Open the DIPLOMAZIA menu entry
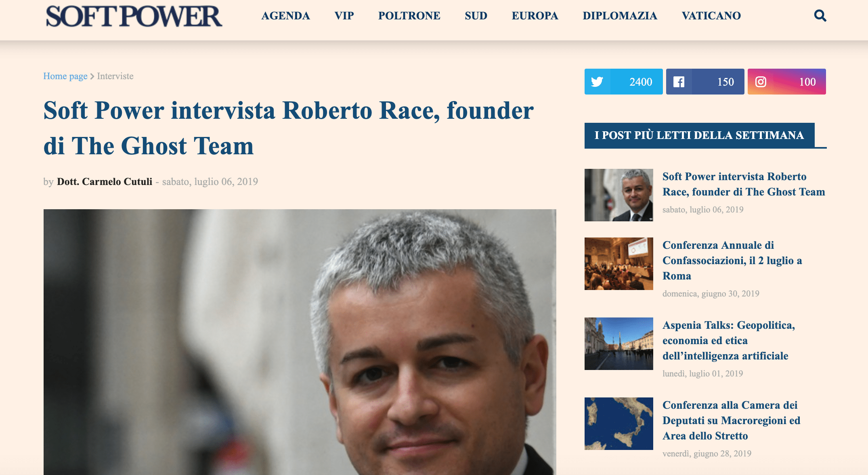This screenshot has width=868, height=475. pos(620,16)
